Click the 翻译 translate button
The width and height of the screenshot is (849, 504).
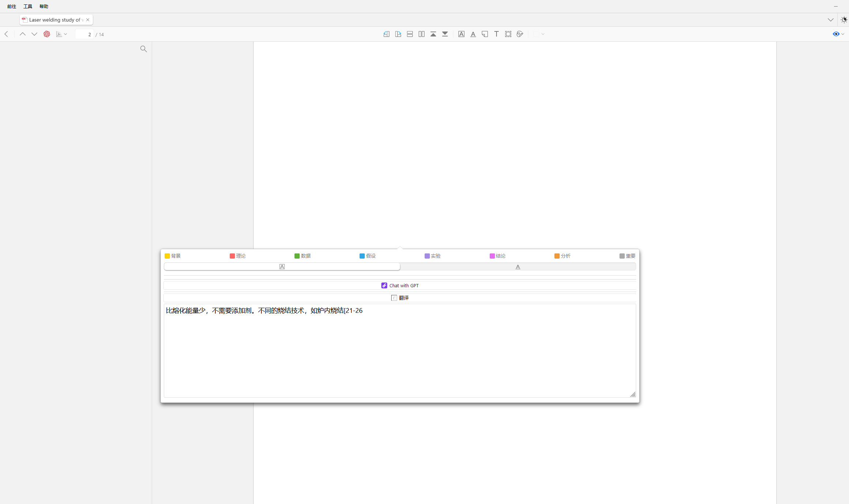coord(400,298)
